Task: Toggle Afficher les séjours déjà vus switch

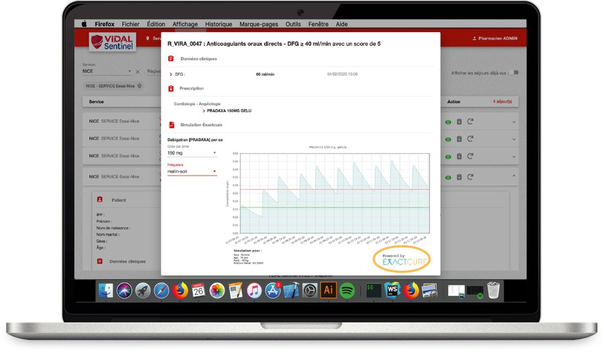Action: coord(514,73)
